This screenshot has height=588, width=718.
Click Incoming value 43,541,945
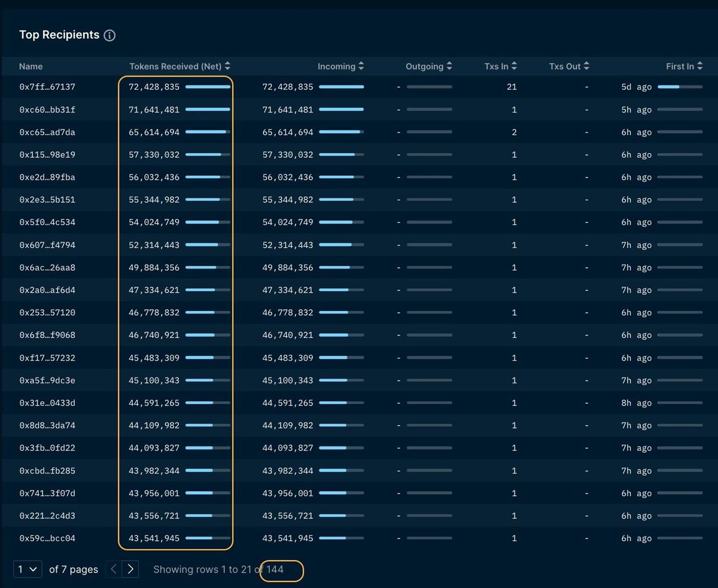coord(288,538)
